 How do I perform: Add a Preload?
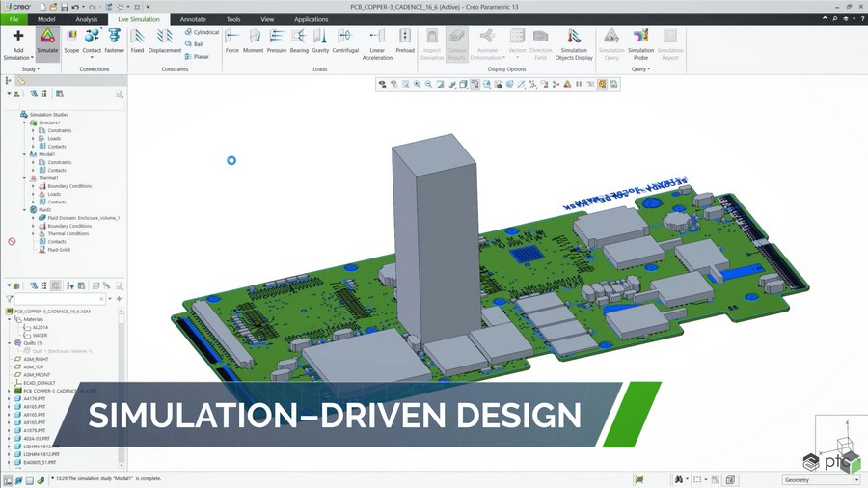pyautogui.click(x=405, y=41)
